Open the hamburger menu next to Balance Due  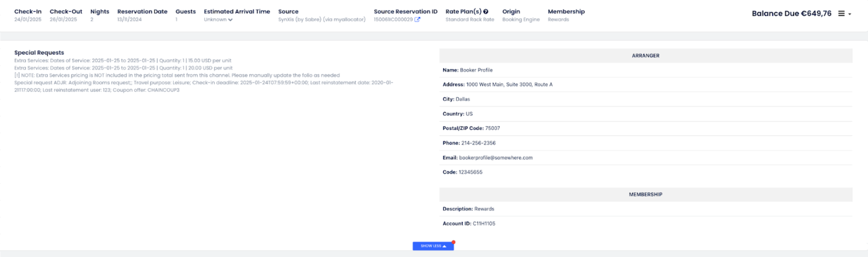point(841,14)
